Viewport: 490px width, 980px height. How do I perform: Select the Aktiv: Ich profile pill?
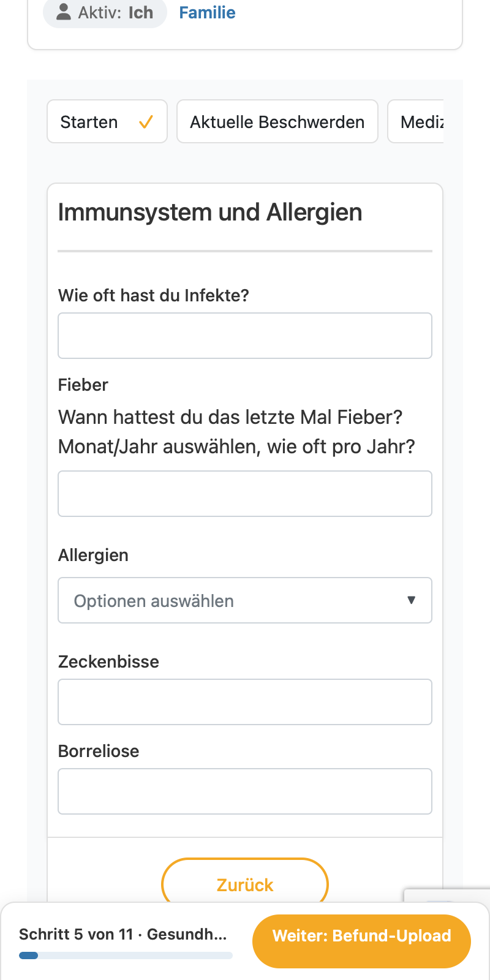[x=105, y=12]
